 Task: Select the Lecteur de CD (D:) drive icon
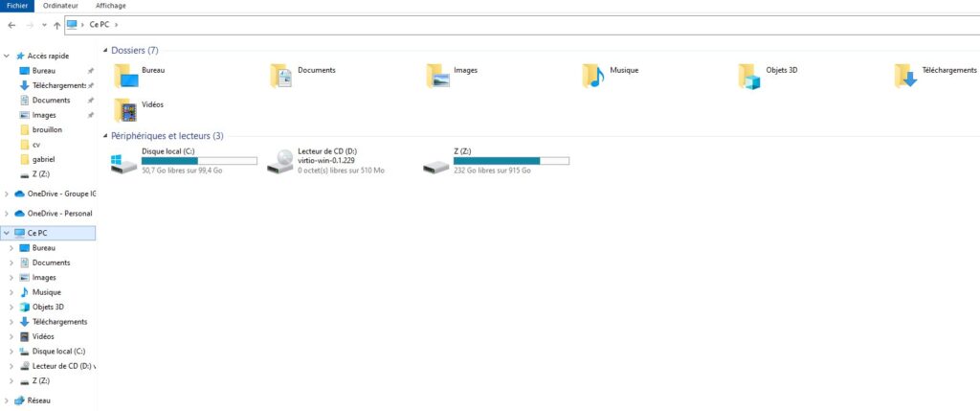tap(279, 161)
